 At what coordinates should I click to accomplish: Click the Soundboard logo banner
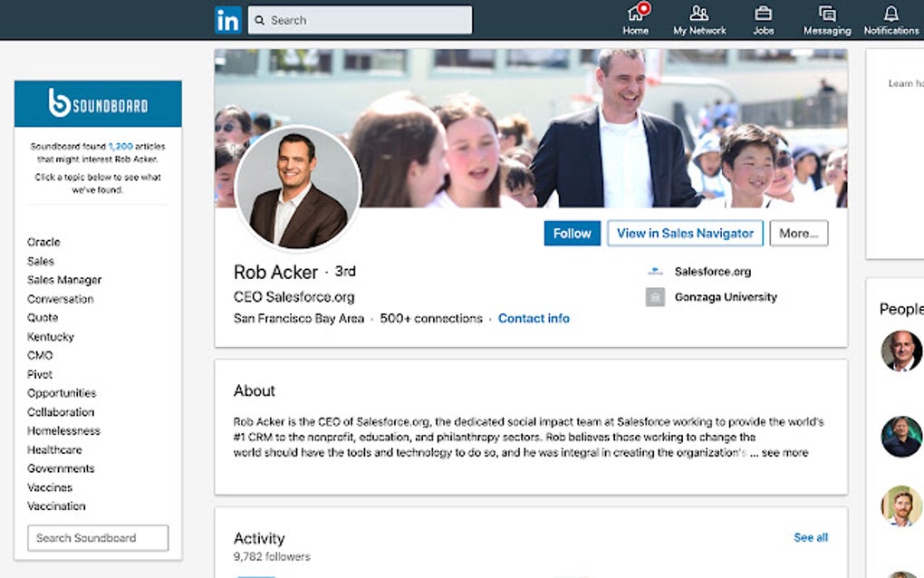pos(98,103)
